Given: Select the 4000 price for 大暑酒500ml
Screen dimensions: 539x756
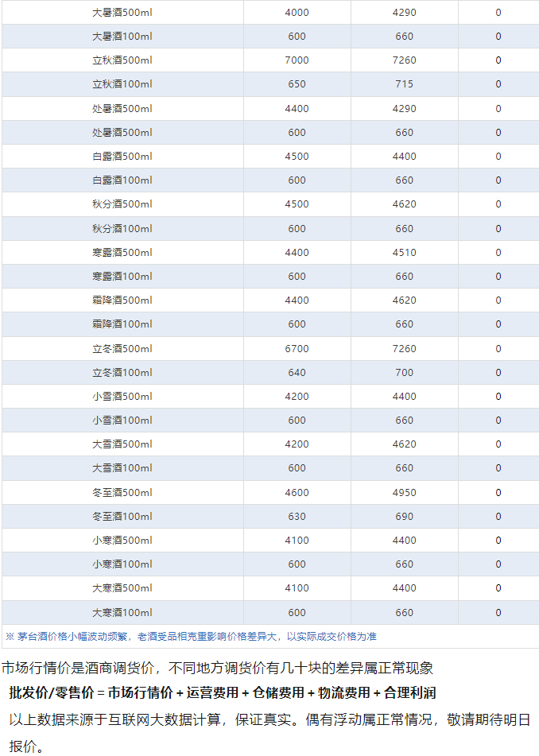Looking at the screenshot, I should [x=297, y=13].
